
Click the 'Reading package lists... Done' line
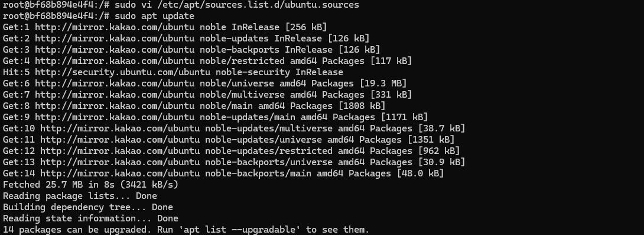[x=80, y=196]
